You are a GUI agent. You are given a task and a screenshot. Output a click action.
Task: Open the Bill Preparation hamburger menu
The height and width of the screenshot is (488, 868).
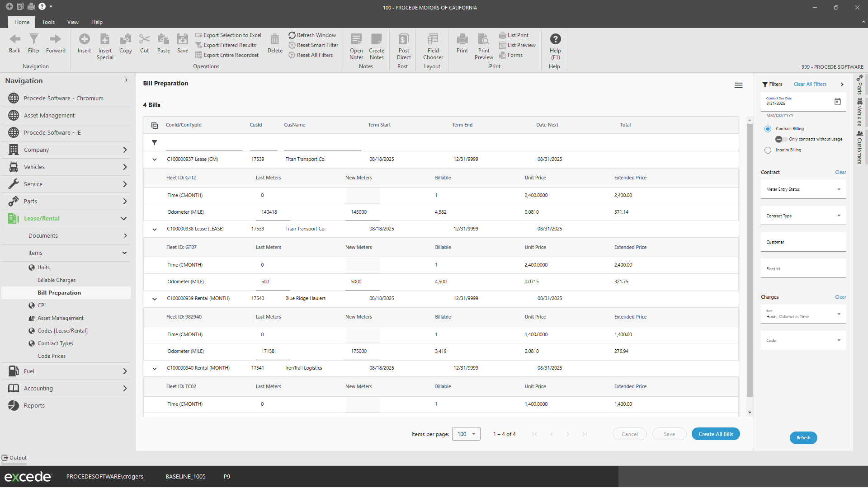[x=738, y=85]
